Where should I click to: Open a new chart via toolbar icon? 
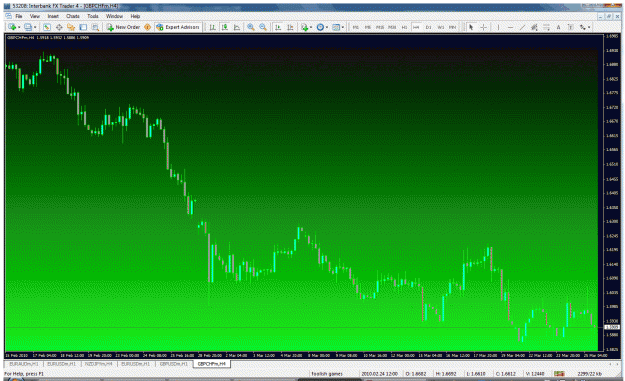click(x=12, y=27)
